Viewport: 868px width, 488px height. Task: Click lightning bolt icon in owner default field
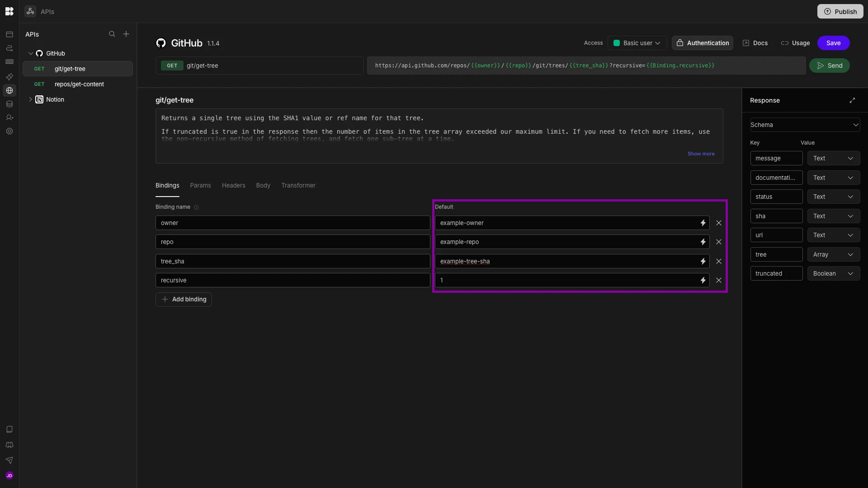pos(703,223)
